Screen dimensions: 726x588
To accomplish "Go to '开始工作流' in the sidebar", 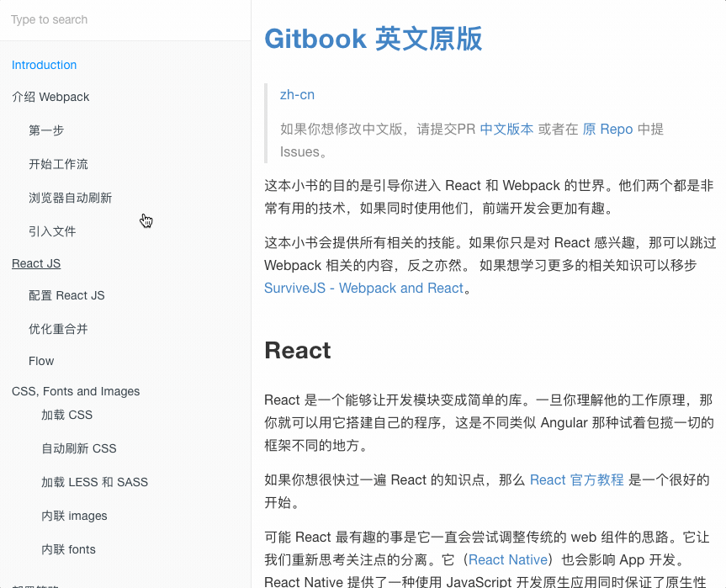I will pos(58,164).
